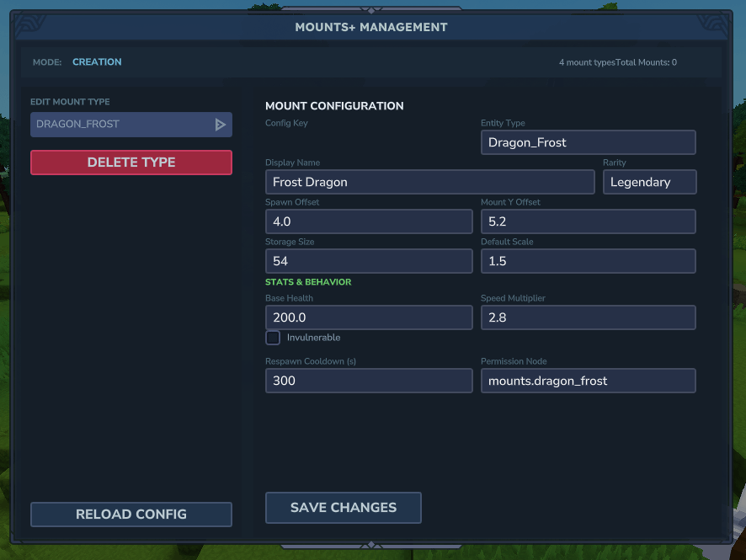746x560 pixels.
Task: Click the Stats & Behavior section heading
Action: pos(308,282)
